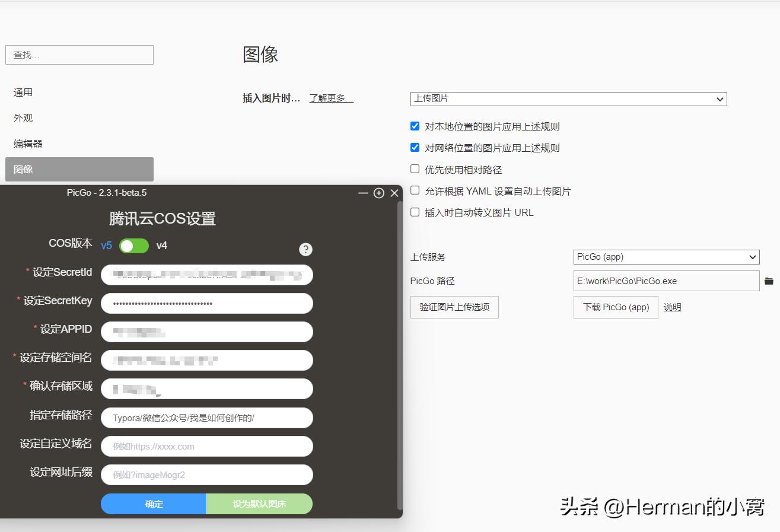Uncheck 对本地位置的图片应用上述规则
Viewport: 780px width, 532px height.
414,126
